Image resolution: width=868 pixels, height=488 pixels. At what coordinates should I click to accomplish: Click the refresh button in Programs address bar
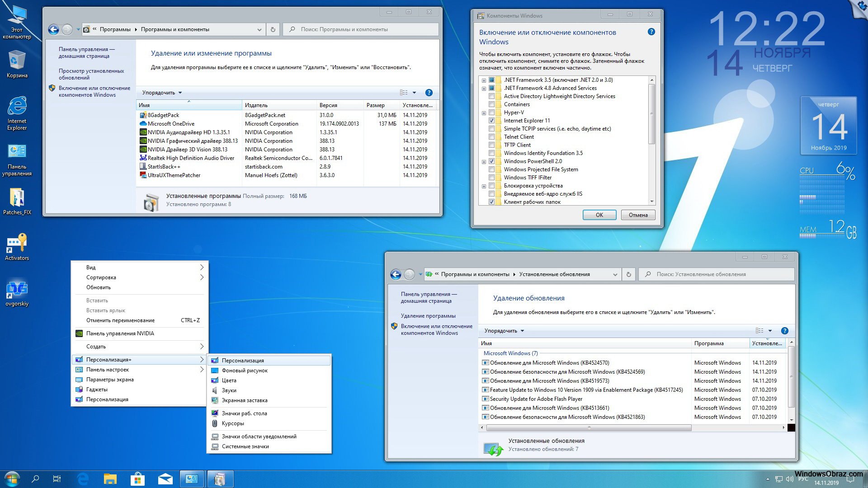click(x=273, y=29)
